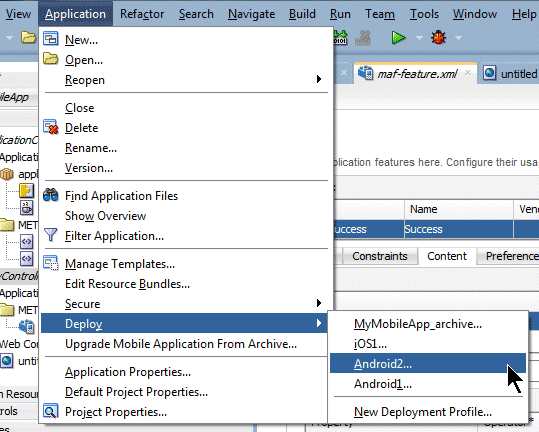Click the Make binary build icon
The image size is (539, 432).
coord(340,37)
